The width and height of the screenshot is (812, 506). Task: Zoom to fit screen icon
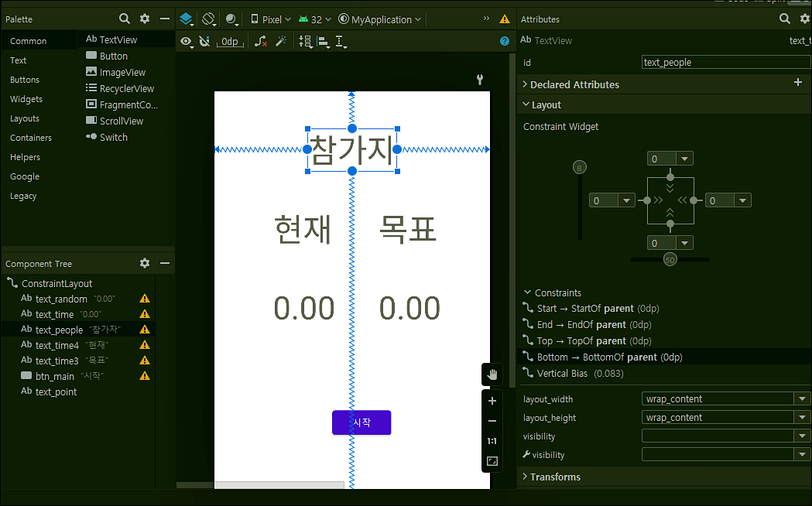point(492,461)
